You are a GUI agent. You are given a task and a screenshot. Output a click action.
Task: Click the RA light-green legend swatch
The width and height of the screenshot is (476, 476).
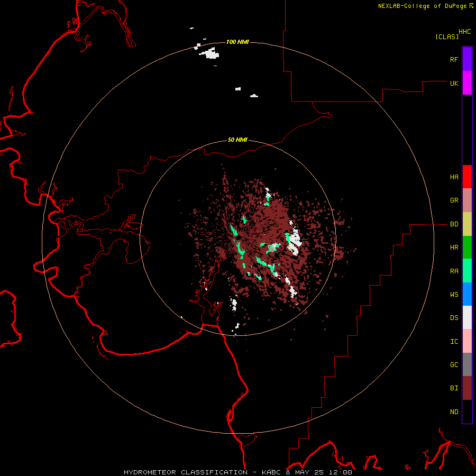pos(467,271)
